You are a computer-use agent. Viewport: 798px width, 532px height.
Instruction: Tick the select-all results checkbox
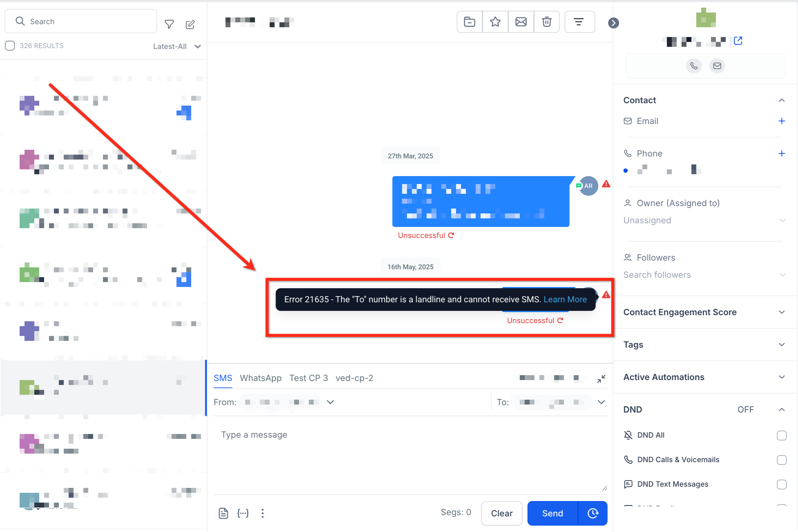coord(10,46)
